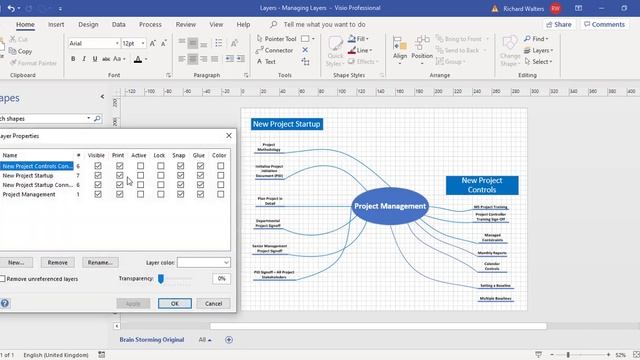This screenshot has height=360, width=640.
Task: Toggle Snap for New Project Startup Conn layer
Action: [x=180, y=185]
